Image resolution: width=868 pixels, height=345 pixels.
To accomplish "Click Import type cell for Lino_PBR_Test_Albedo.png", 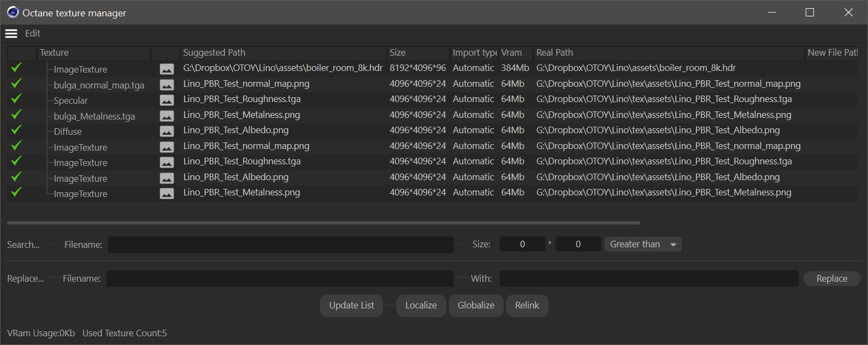I will [473, 130].
